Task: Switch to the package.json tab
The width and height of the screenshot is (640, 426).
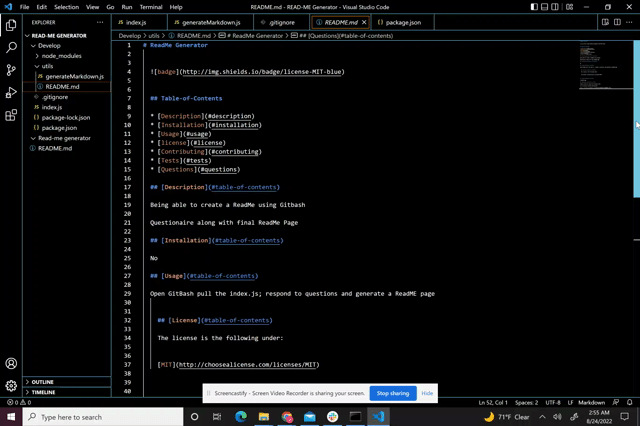Action: 403,22
